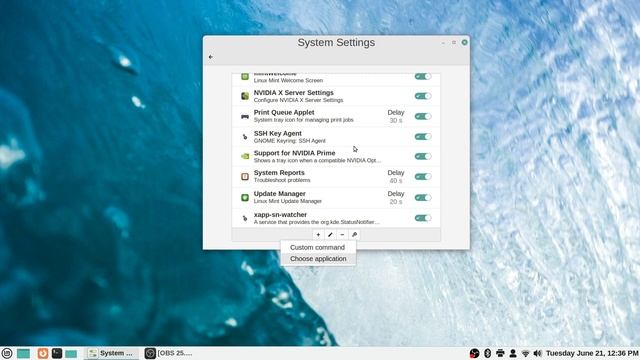
Task: Click the add startup program plus button
Action: click(318, 235)
